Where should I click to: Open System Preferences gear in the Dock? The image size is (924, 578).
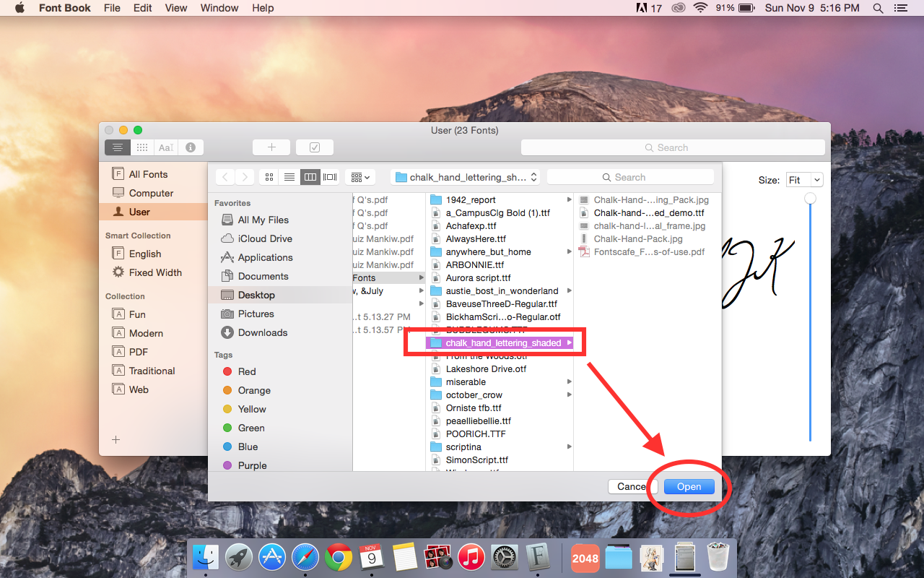(x=505, y=557)
